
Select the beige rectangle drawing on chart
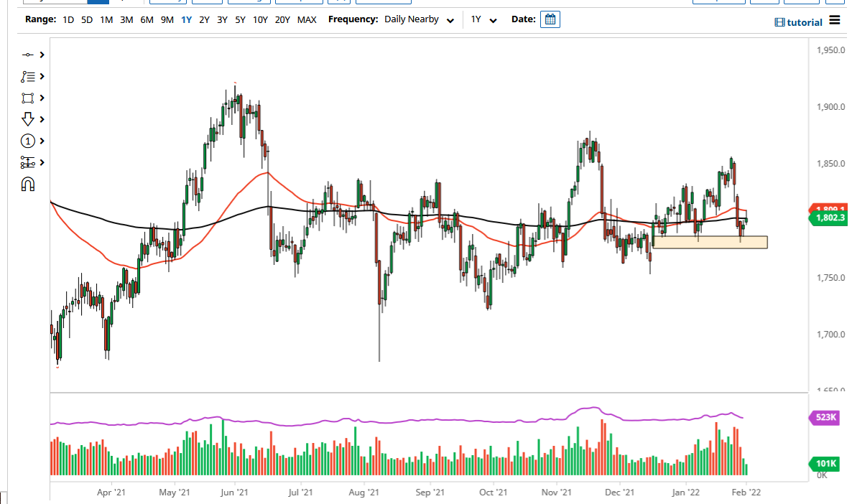(710, 242)
